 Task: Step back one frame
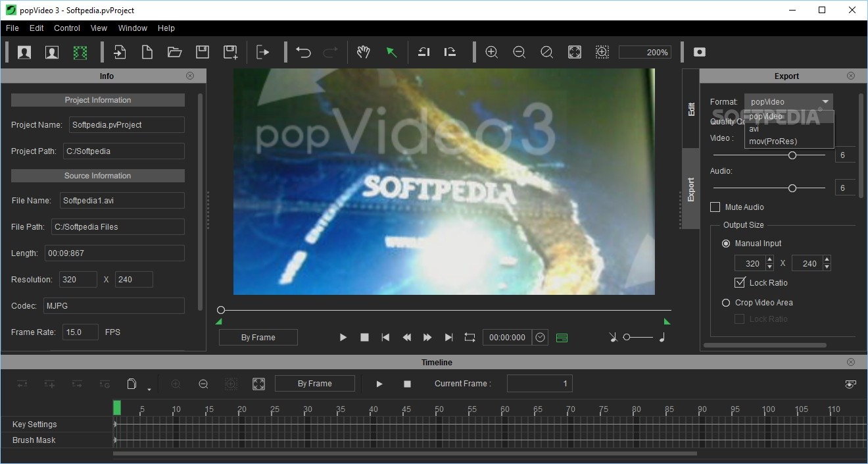click(x=406, y=337)
